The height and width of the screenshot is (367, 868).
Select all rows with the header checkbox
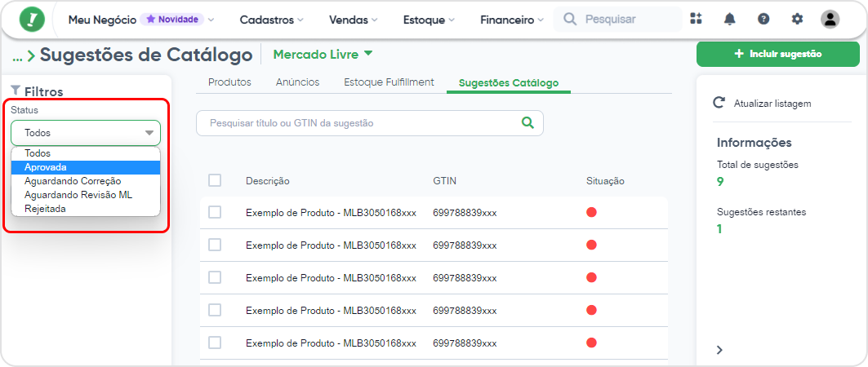coord(215,180)
